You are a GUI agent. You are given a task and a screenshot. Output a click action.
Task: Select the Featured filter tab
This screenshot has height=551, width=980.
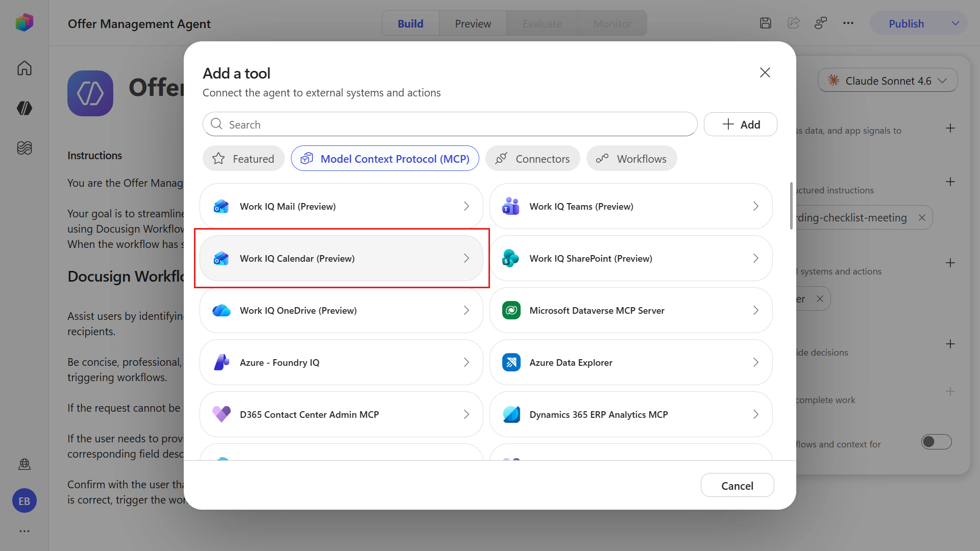[243, 159]
